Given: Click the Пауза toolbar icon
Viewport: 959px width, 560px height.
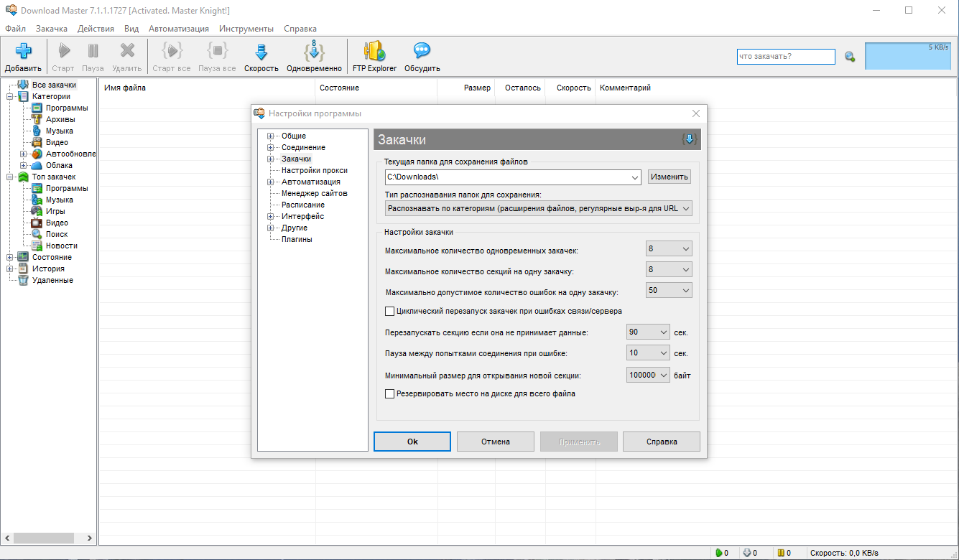Looking at the screenshot, I should (93, 51).
